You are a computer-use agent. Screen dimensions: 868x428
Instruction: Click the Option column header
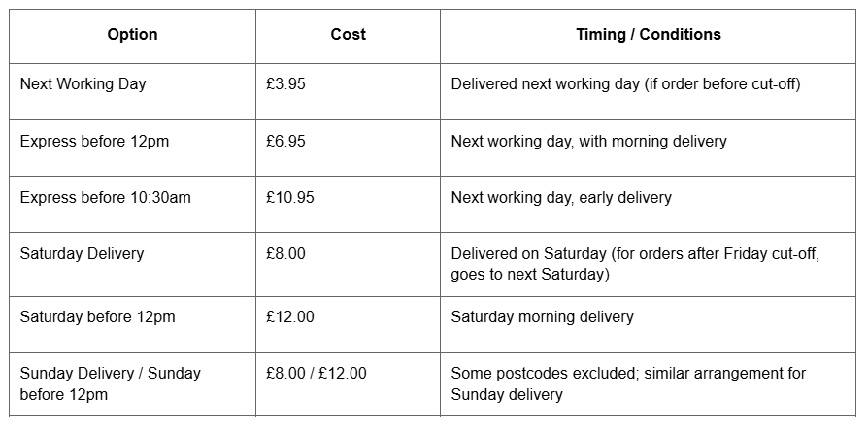[132, 35]
